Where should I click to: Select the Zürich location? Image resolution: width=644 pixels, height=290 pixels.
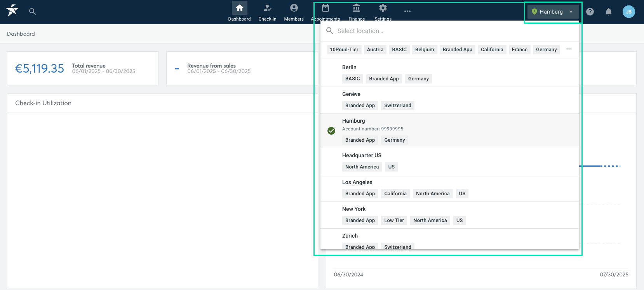450,239
